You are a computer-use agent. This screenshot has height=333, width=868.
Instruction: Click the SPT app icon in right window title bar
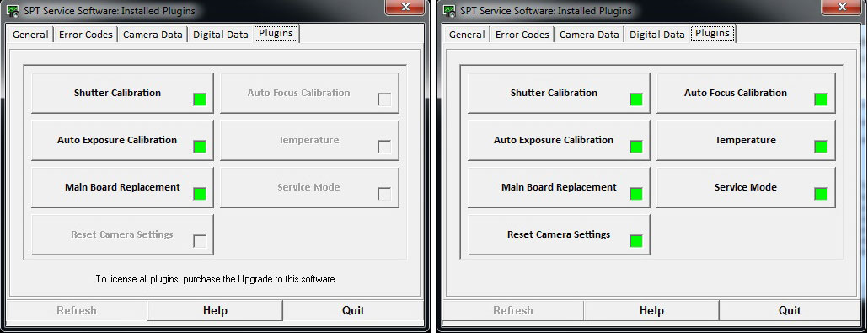pyautogui.click(x=449, y=10)
